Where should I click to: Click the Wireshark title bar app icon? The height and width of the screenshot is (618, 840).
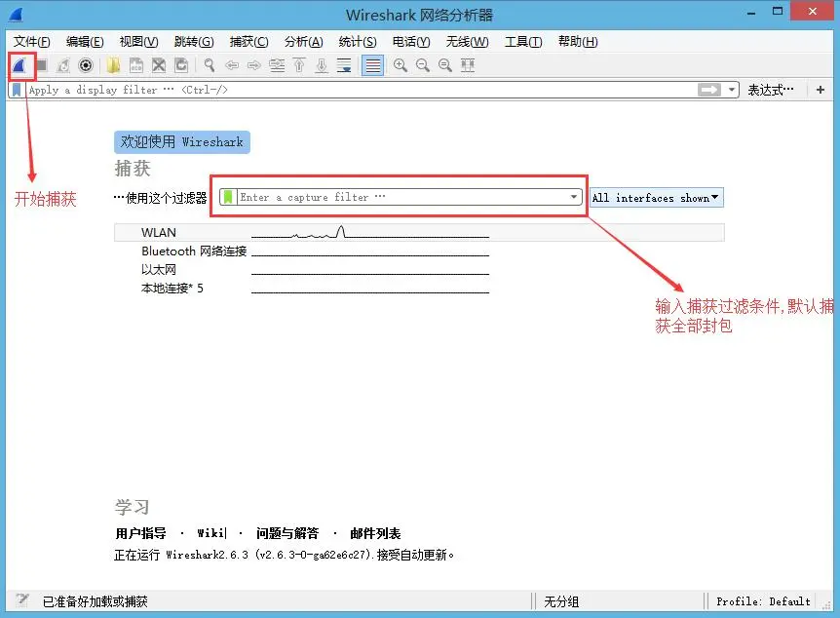[16, 15]
